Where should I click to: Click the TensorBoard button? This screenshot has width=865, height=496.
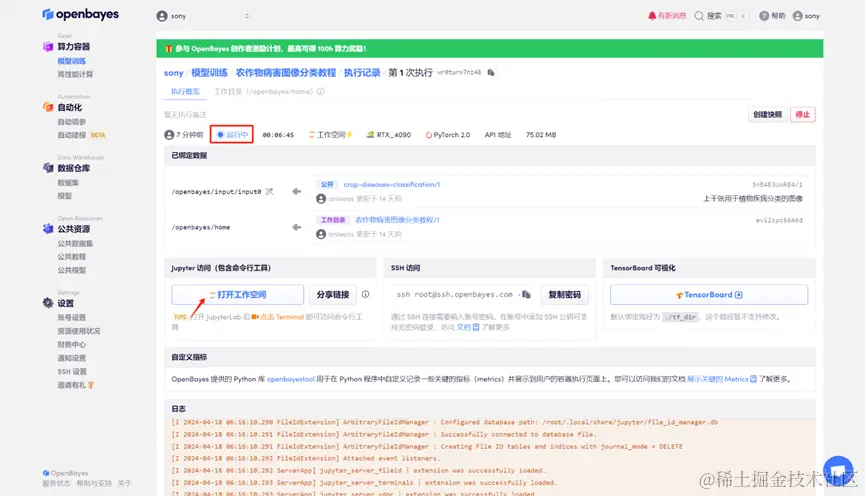[709, 295]
